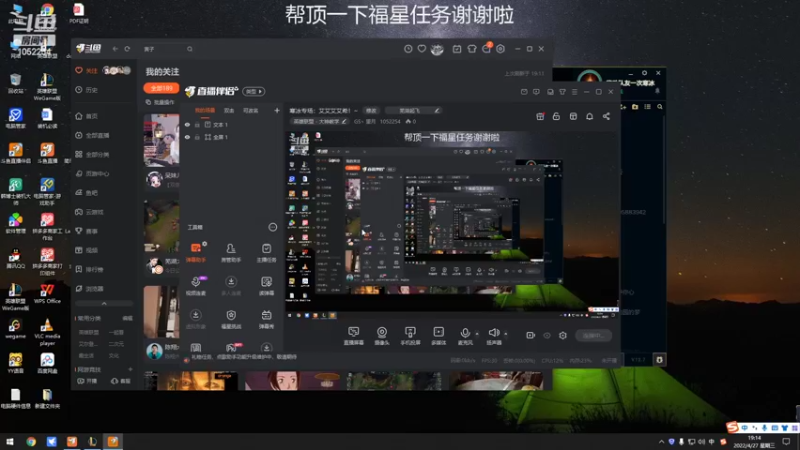
Task: Click the heart favorites icon in Douyu toolbar
Action: [421, 48]
